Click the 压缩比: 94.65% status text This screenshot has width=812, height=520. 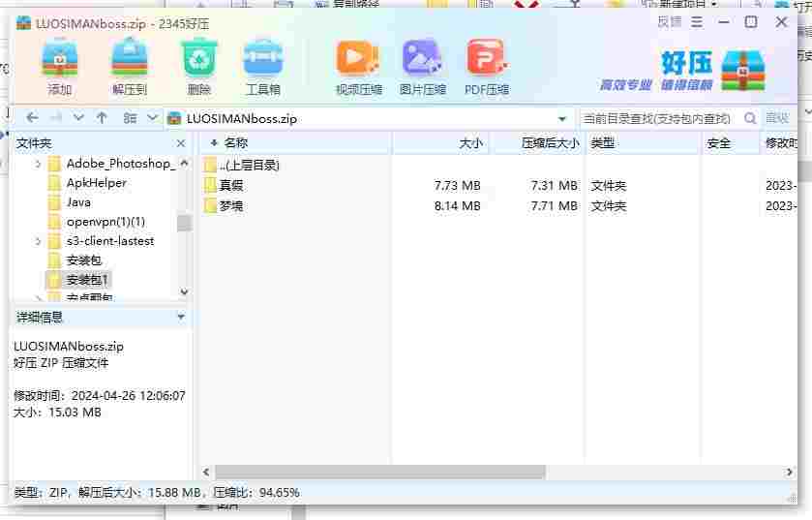tap(256, 492)
